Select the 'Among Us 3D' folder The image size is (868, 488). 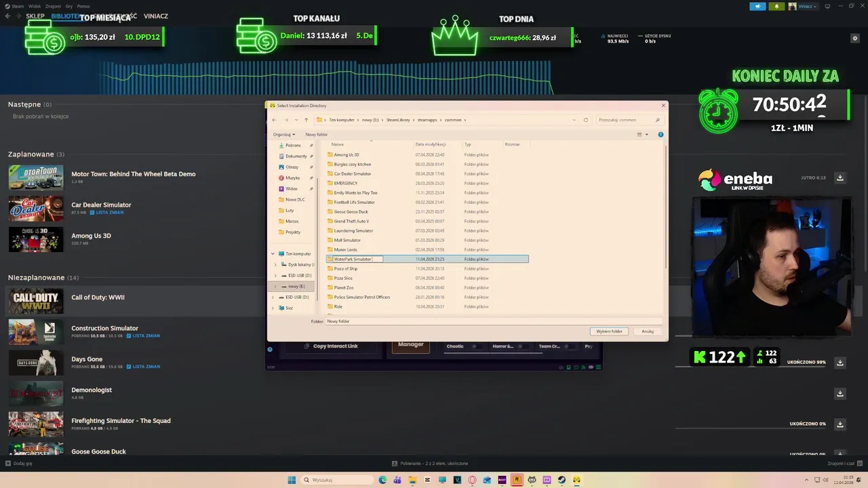click(x=347, y=155)
